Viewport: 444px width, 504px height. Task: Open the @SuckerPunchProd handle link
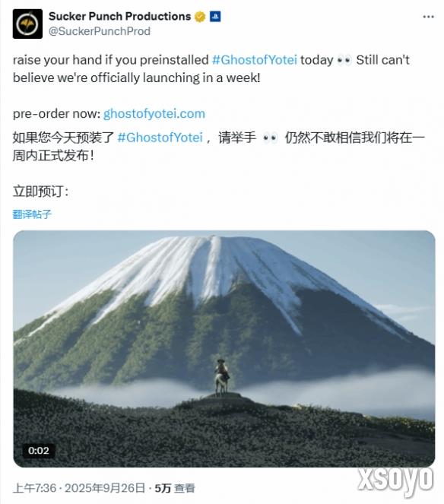click(x=100, y=31)
